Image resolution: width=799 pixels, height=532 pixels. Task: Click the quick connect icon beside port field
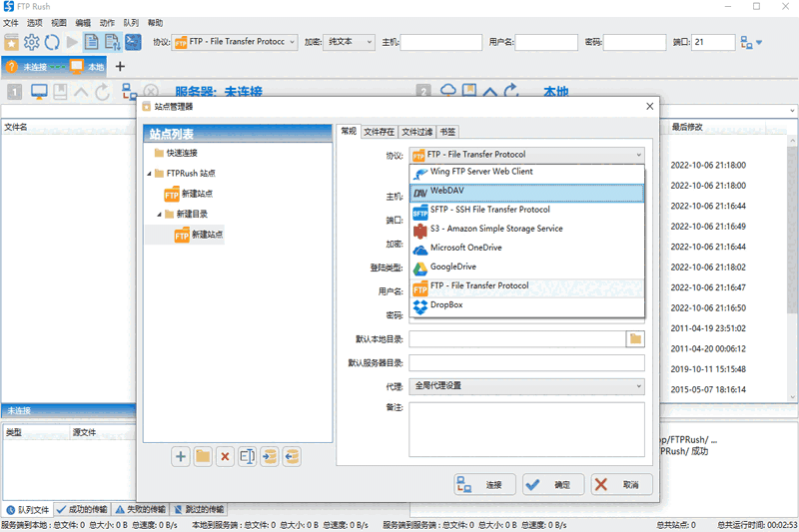click(746, 43)
